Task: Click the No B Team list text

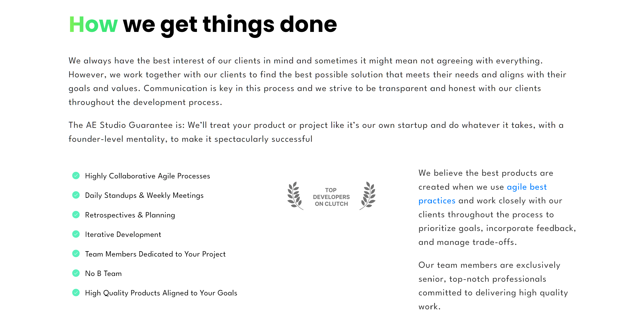Action: pyautogui.click(x=103, y=273)
